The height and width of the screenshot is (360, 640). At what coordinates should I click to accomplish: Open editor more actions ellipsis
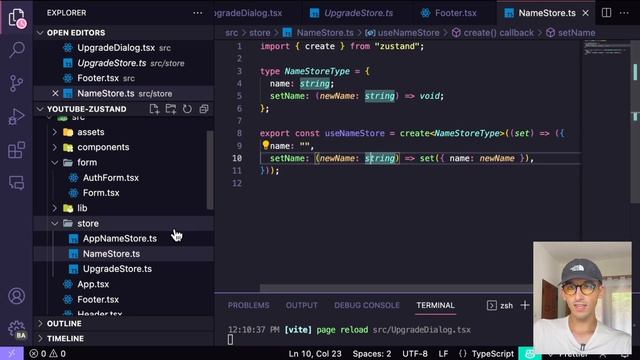[x=624, y=13]
